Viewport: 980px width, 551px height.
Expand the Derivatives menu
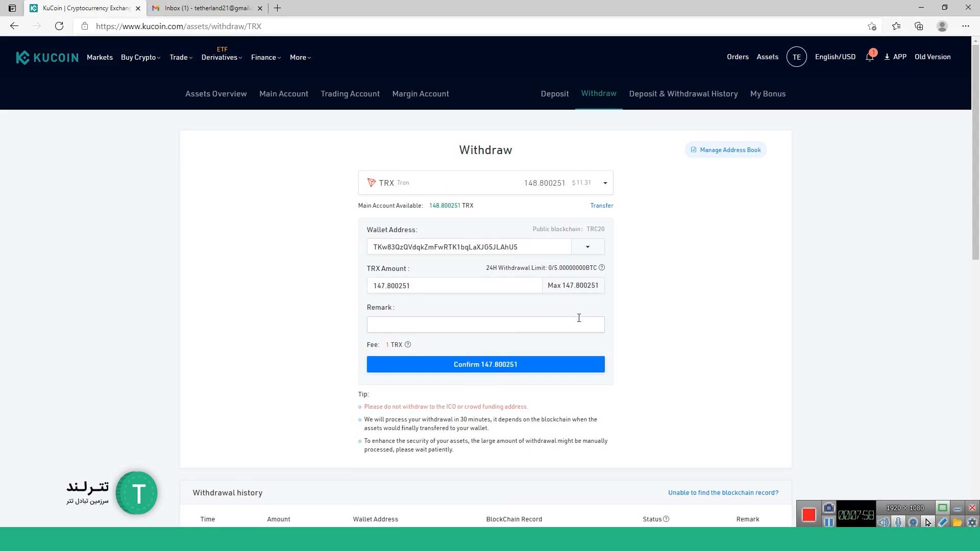222,57
